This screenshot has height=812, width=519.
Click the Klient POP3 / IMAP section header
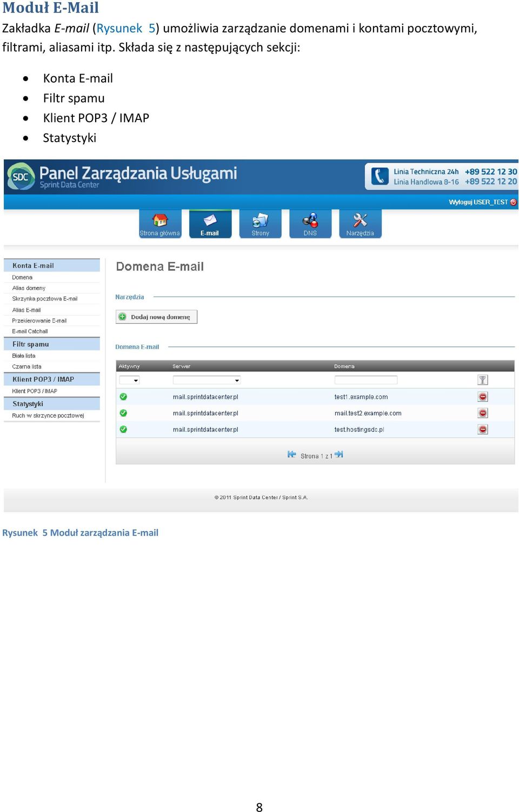click(52, 379)
